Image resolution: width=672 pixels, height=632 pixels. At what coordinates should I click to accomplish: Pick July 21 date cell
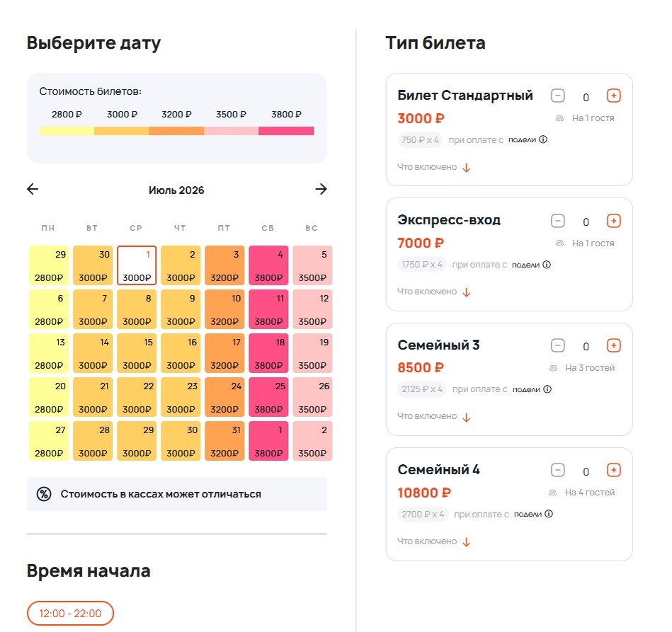tap(93, 397)
